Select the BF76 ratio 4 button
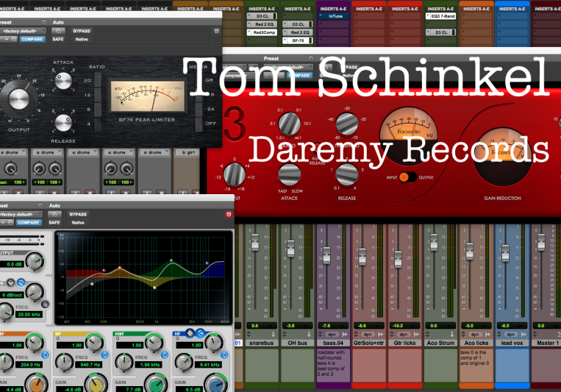 coord(97,124)
